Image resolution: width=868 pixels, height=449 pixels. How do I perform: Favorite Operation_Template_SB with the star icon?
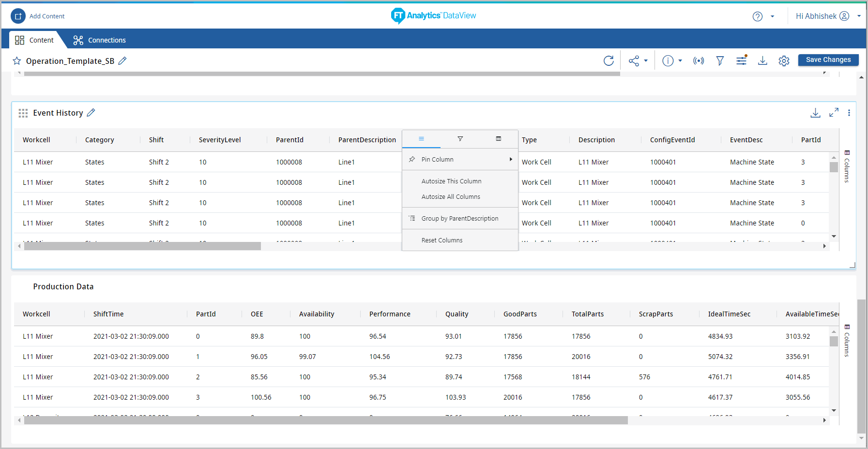tap(17, 61)
